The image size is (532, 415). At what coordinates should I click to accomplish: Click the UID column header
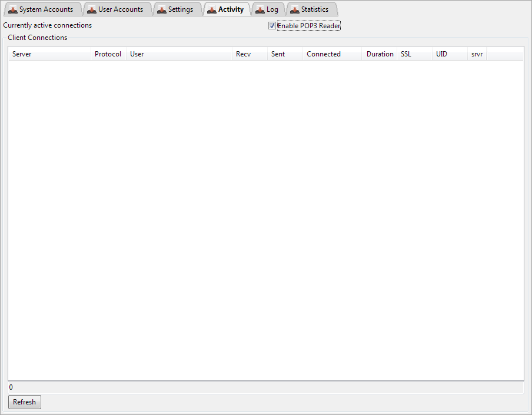pos(450,54)
